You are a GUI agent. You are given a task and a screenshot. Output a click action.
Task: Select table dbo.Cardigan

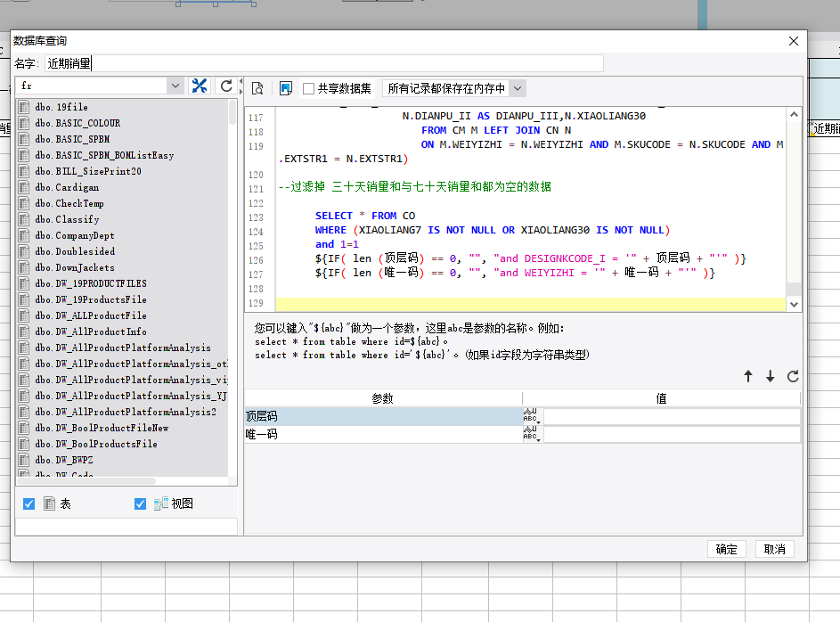(67, 187)
